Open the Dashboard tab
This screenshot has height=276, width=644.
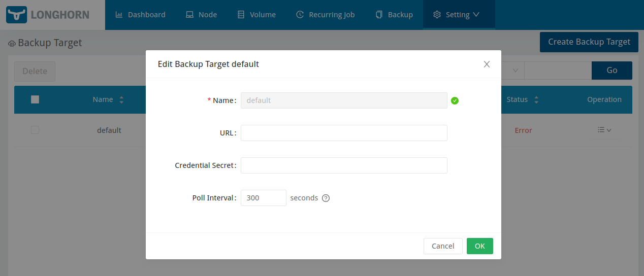[x=140, y=15]
